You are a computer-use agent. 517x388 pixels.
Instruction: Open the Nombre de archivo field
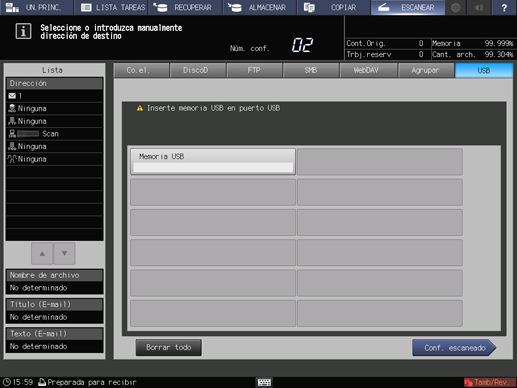[54, 281]
